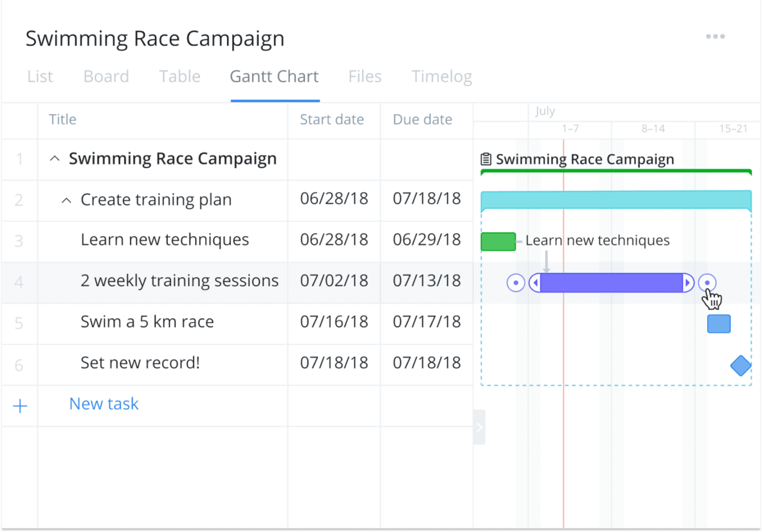Click the Swimming Race Campaign page title
The height and width of the screenshot is (532, 762).
tap(155, 39)
